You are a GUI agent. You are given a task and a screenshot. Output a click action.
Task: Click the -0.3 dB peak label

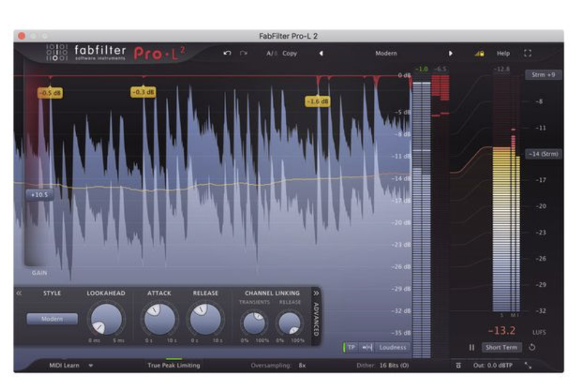pos(143,92)
